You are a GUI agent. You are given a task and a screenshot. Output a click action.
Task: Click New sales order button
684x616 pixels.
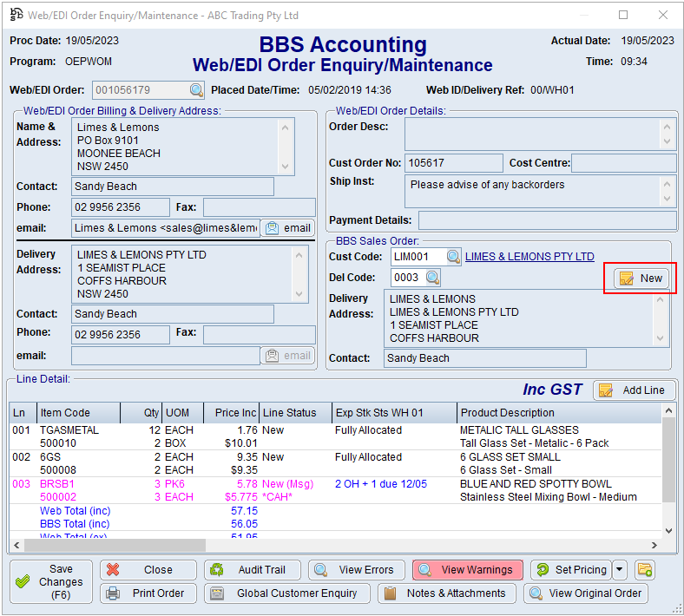coord(641,279)
